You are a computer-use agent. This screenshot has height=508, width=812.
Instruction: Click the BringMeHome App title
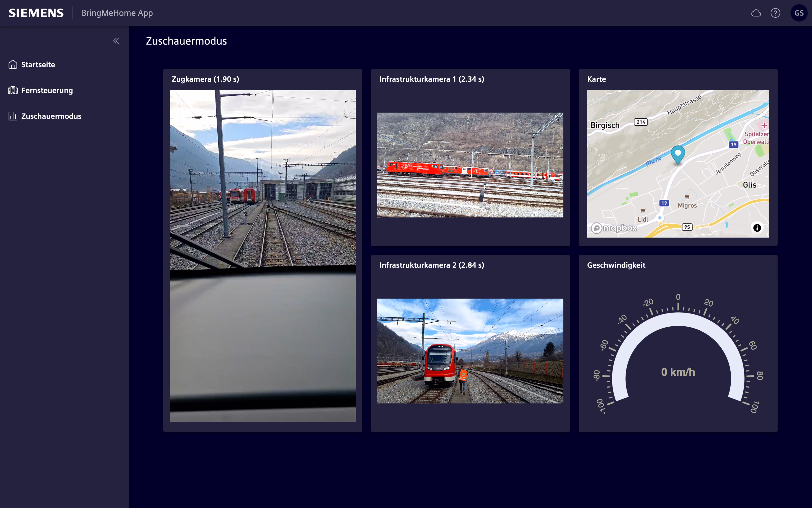117,13
